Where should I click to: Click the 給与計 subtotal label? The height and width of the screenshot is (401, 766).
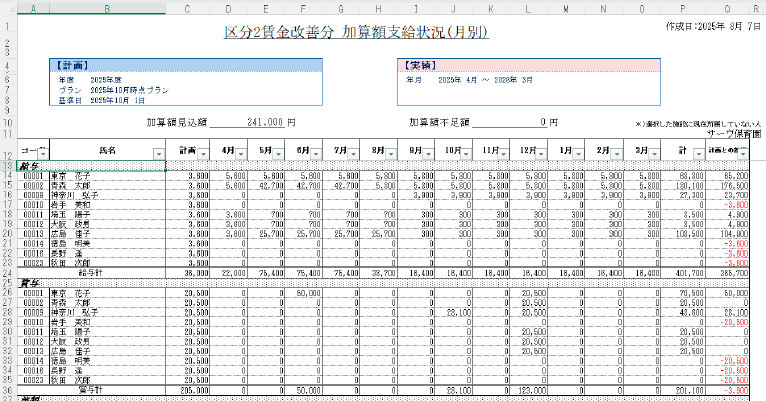click(90, 273)
